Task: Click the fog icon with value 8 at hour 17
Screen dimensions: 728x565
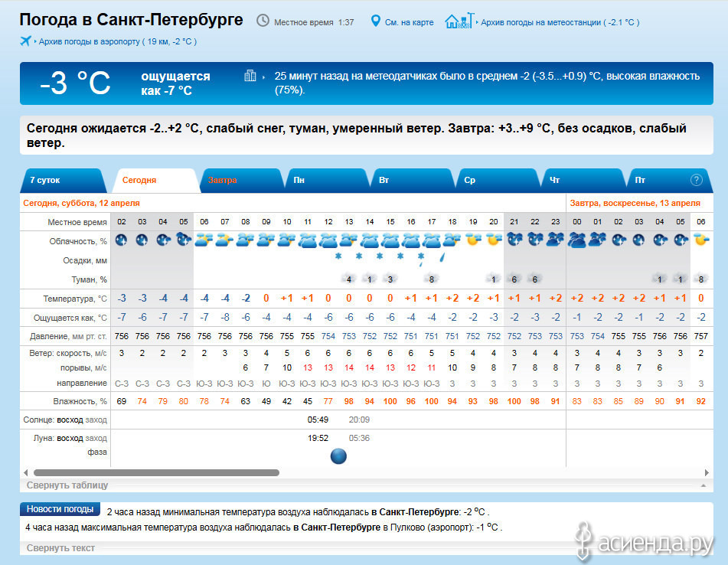Action: [431, 279]
